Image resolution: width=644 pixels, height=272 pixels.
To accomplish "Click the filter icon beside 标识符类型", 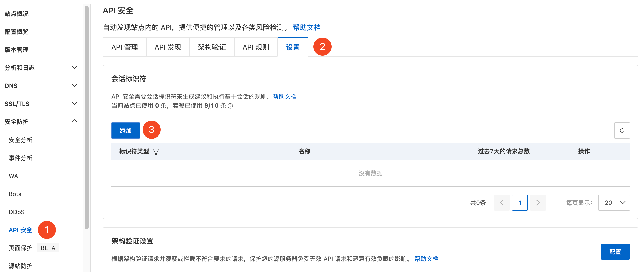I will [156, 151].
